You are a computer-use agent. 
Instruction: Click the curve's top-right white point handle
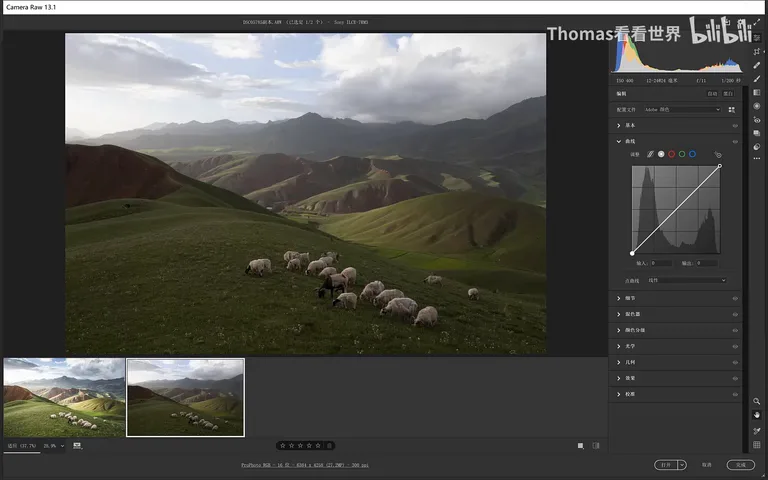click(720, 166)
